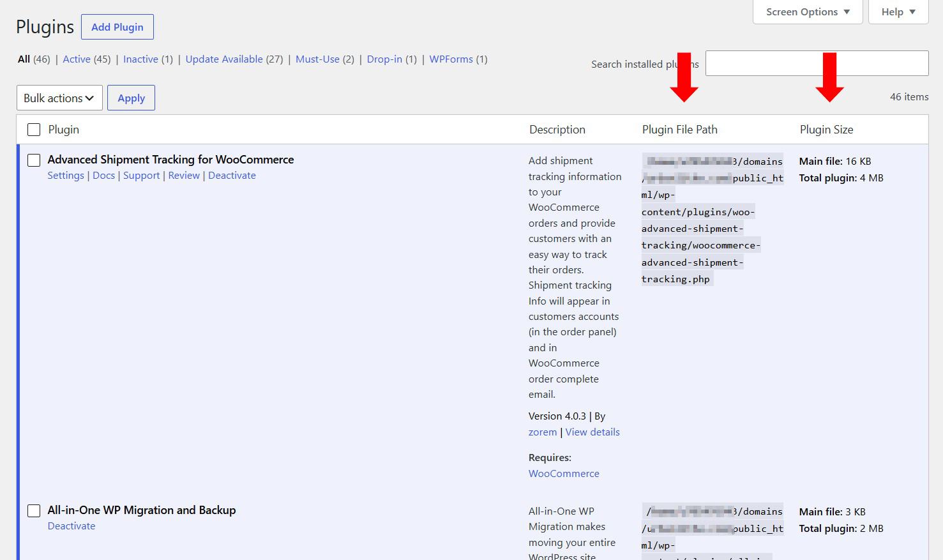943x560 pixels.
Task: Open the Help dropdown tab
Action: coord(898,11)
